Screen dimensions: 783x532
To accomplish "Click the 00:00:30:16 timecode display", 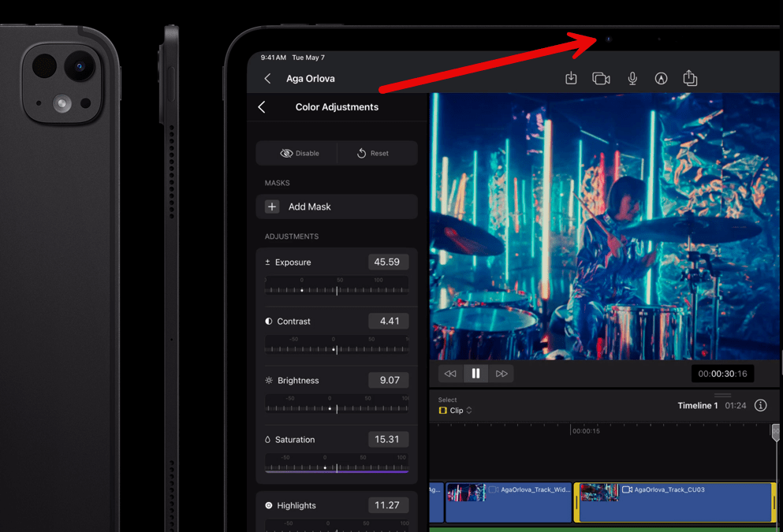I will (x=722, y=374).
